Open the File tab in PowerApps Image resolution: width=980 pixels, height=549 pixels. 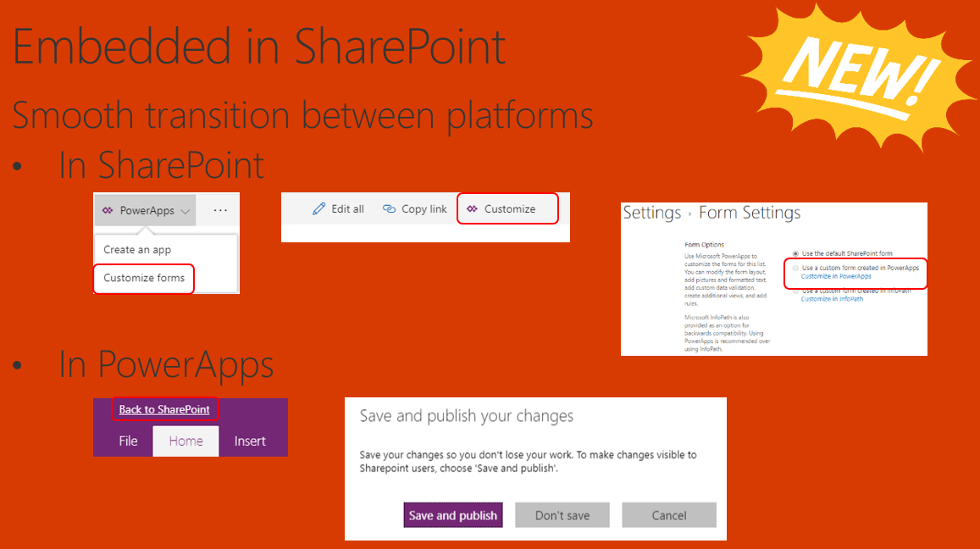(x=128, y=441)
